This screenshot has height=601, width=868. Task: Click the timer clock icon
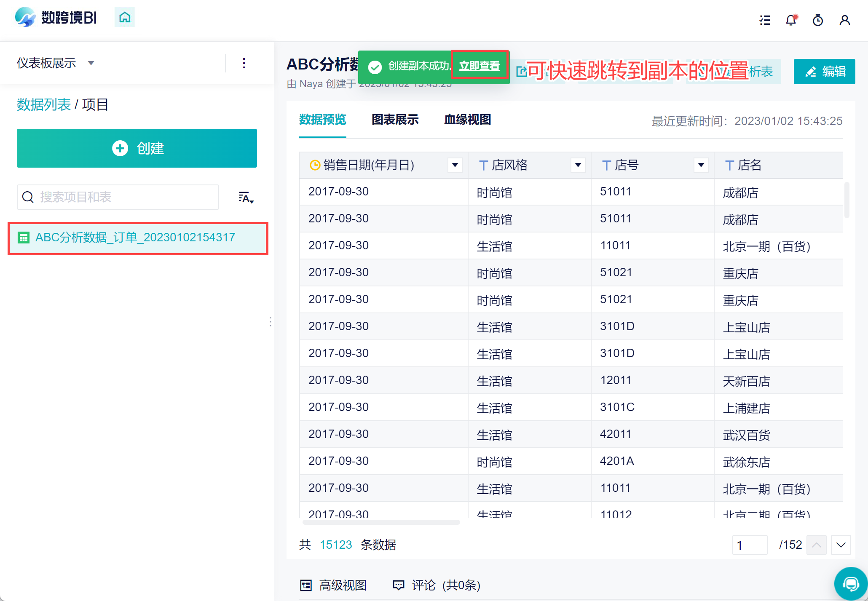(817, 20)
